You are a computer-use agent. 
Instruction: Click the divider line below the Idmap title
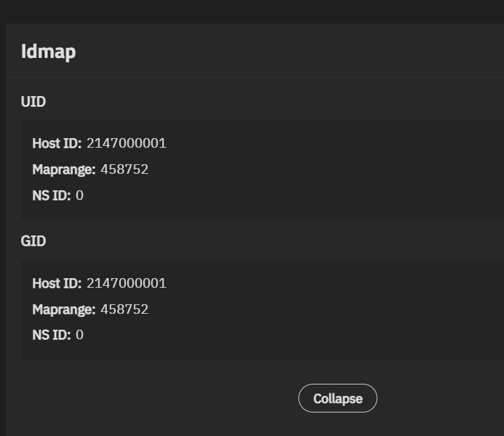[x=255, y=78]
